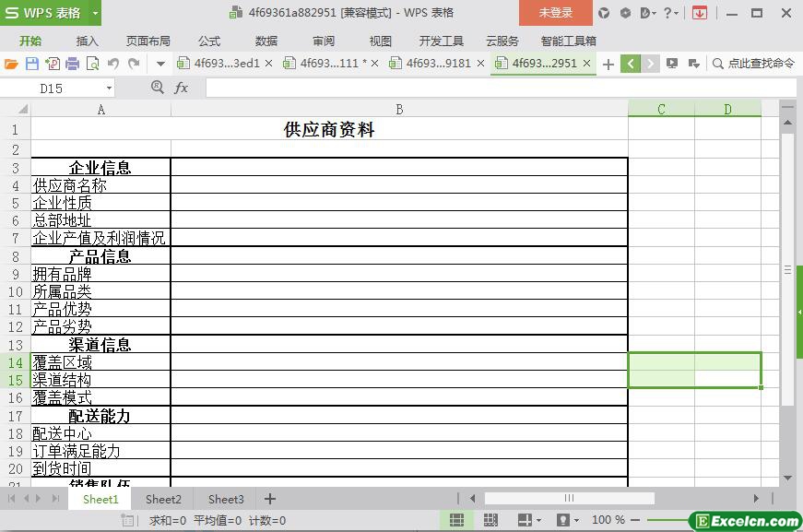The image size is (803, 532).
Task: Click the gray next document tab arrow
Action: coord(650,64)
